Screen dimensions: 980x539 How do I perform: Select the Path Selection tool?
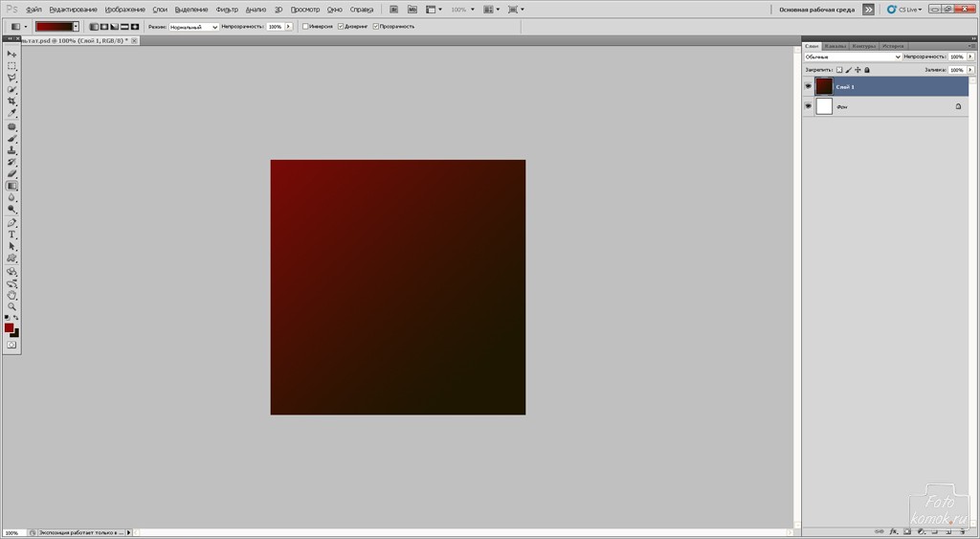pyautogui.click(x=11, y=247)
